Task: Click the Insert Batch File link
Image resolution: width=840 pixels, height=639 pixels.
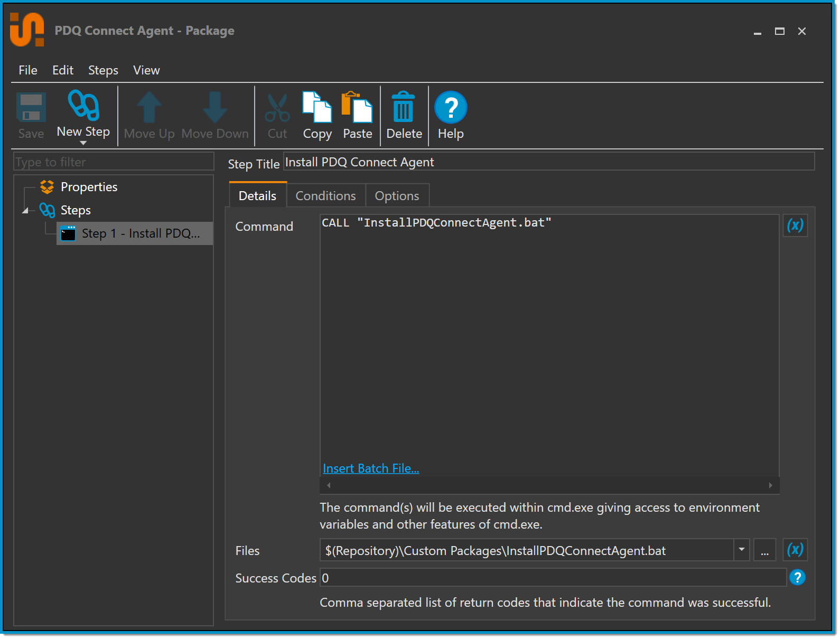Action: click(x=371, y=468)
